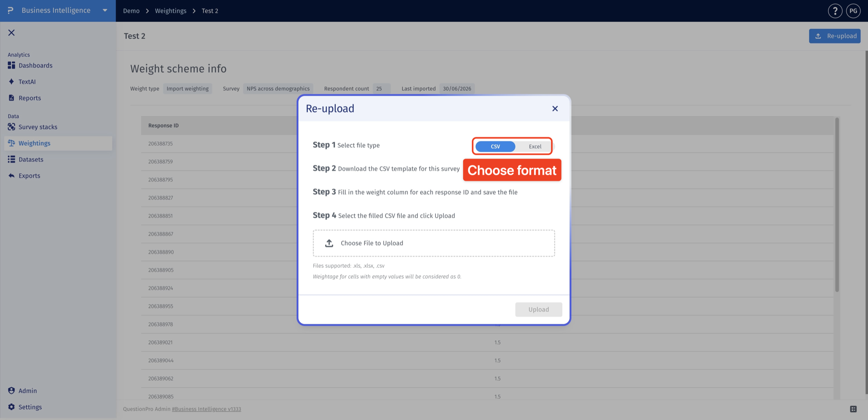Go to Survey stacks
868x420 pixels.
[38, 127]
